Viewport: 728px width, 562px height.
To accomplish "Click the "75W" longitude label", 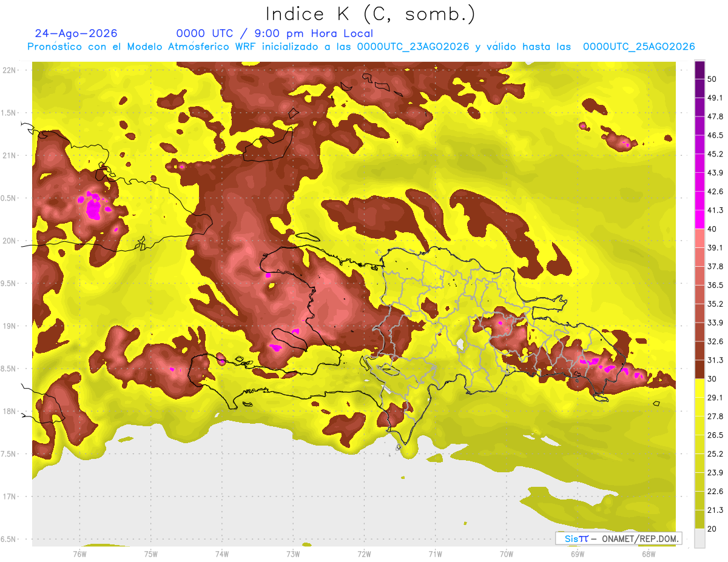I will coord(151,554).
